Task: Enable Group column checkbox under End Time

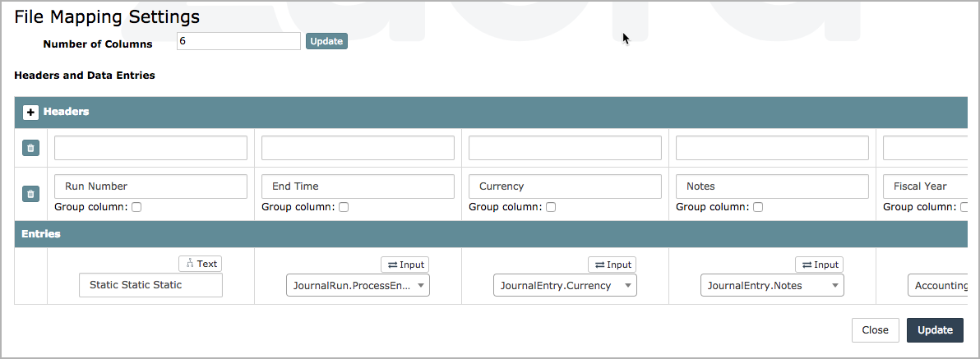Action: (344, 207)
